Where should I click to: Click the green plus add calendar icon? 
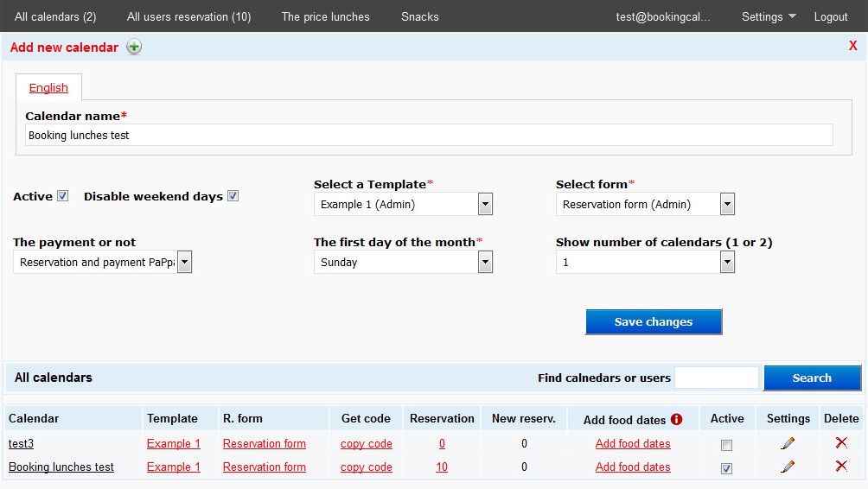[134, 48]
